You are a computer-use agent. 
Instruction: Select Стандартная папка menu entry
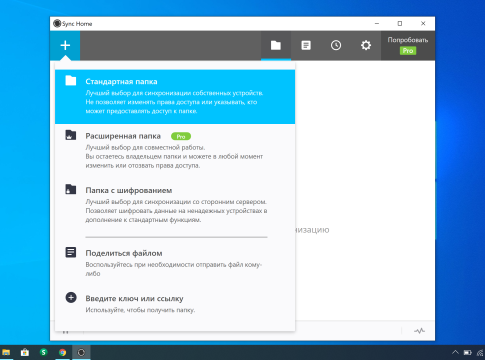tap(175, 97)
